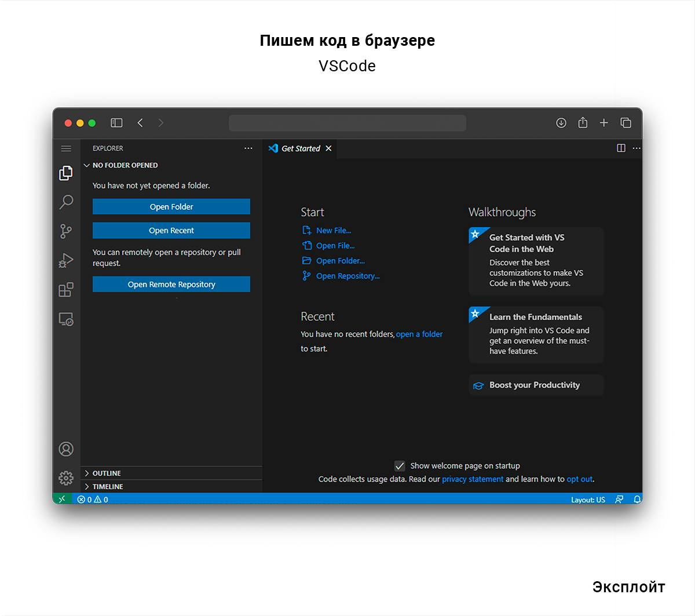Screen dimensions: 695x616
Task: Open the browser Share button
Action: [583, 122]
